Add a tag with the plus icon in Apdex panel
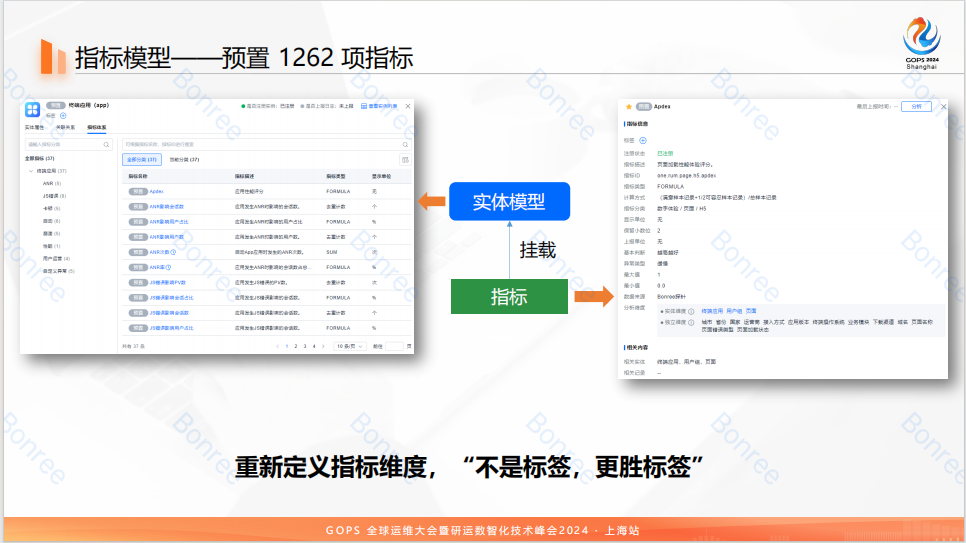966x543 pixels. click(643, 141)
